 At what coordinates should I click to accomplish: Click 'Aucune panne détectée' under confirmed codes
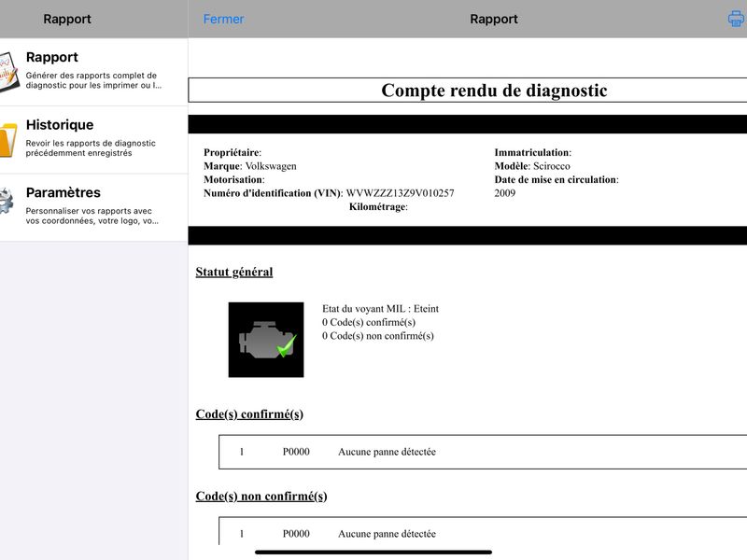click(387, 452)
